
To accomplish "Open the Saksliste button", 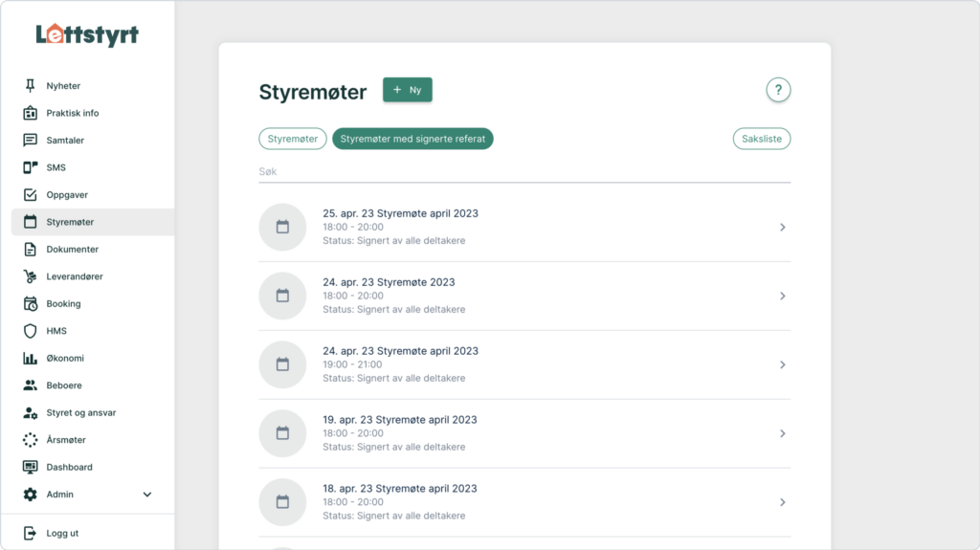I will point(762,139).
